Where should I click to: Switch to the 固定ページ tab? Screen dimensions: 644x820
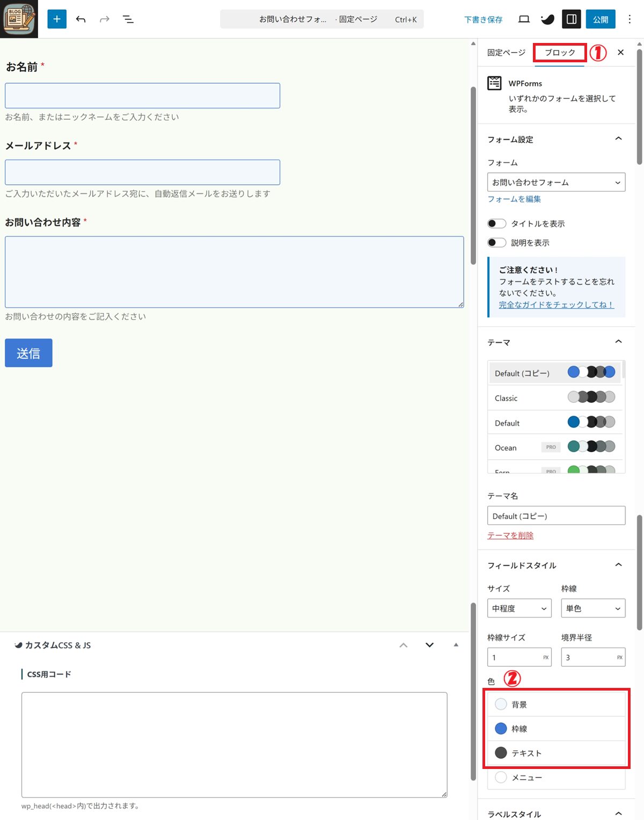506,53
